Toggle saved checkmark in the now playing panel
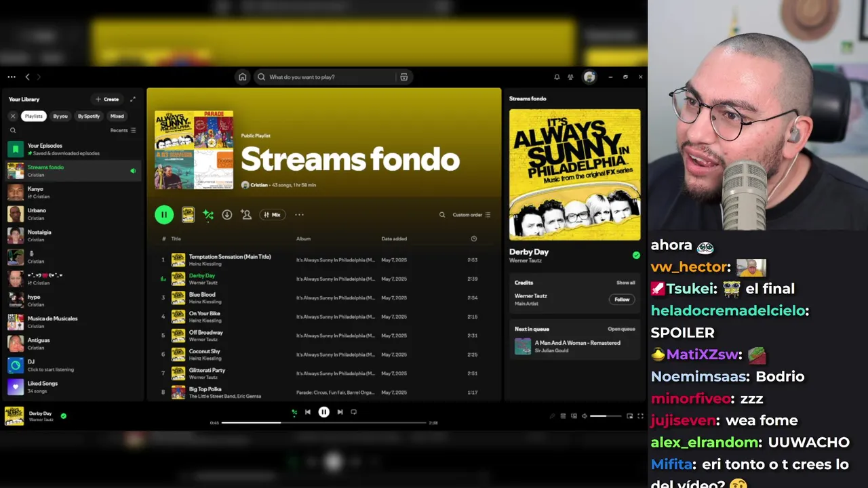 tap(636, 256)
